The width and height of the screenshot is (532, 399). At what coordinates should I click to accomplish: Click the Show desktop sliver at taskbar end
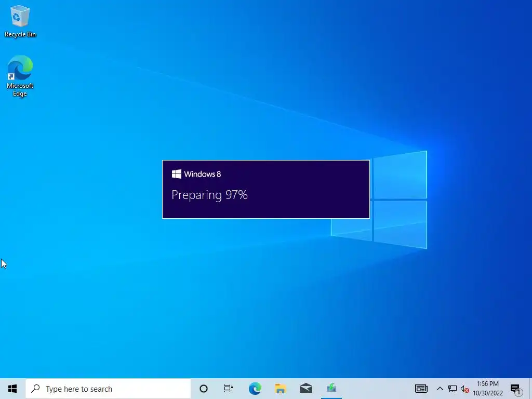(530, 389)
